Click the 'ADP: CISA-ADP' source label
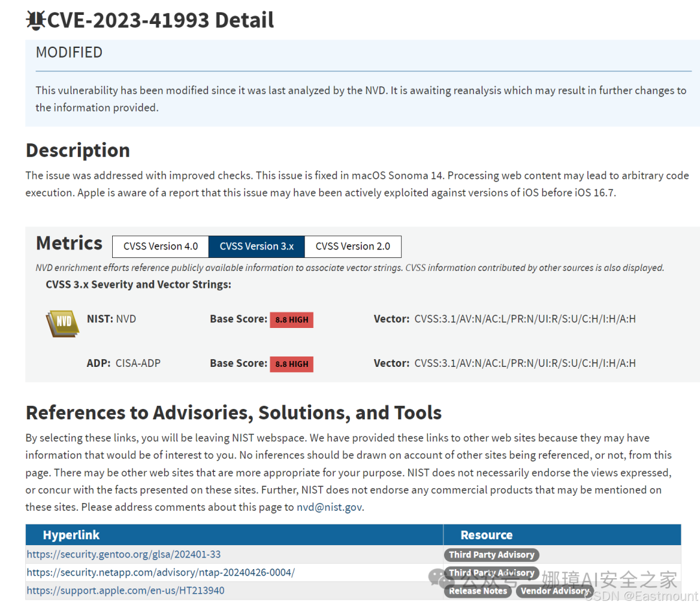This screenshot has height=608, width=700. coord(124,363)
